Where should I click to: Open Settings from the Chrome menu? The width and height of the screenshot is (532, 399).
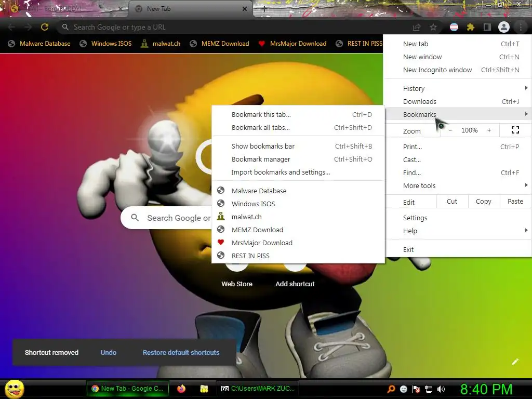coord(458,218)
